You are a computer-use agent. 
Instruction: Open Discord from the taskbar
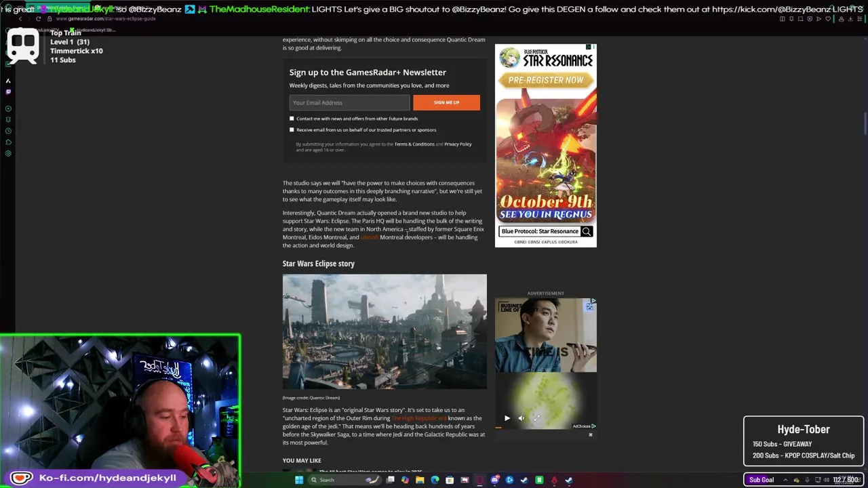[494, 480]
